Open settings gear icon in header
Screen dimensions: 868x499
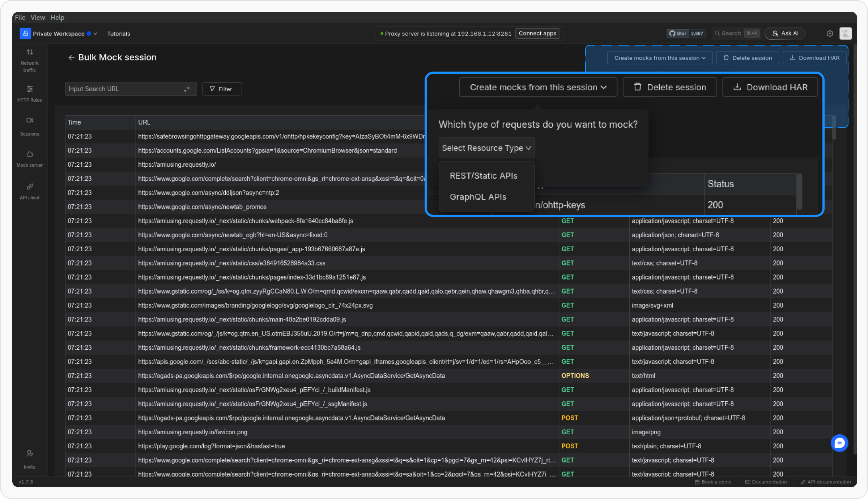(830, 34)
